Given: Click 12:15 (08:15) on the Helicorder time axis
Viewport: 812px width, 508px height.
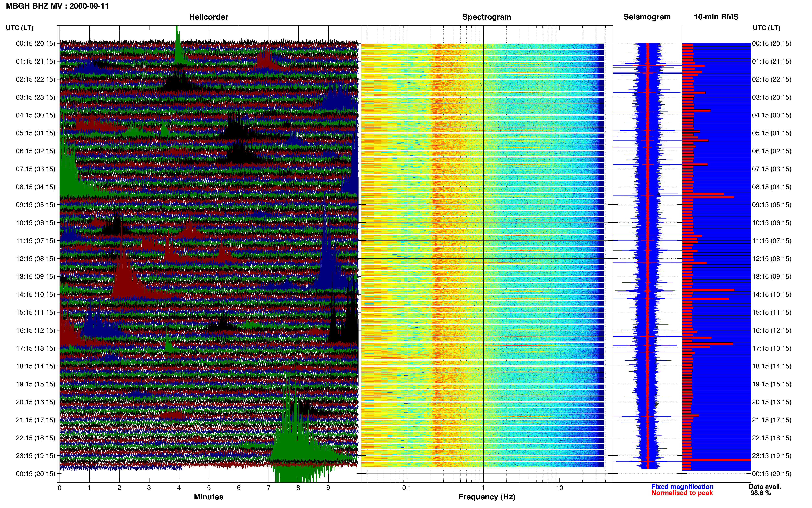Looking at the screenshot, I should 36,259.
